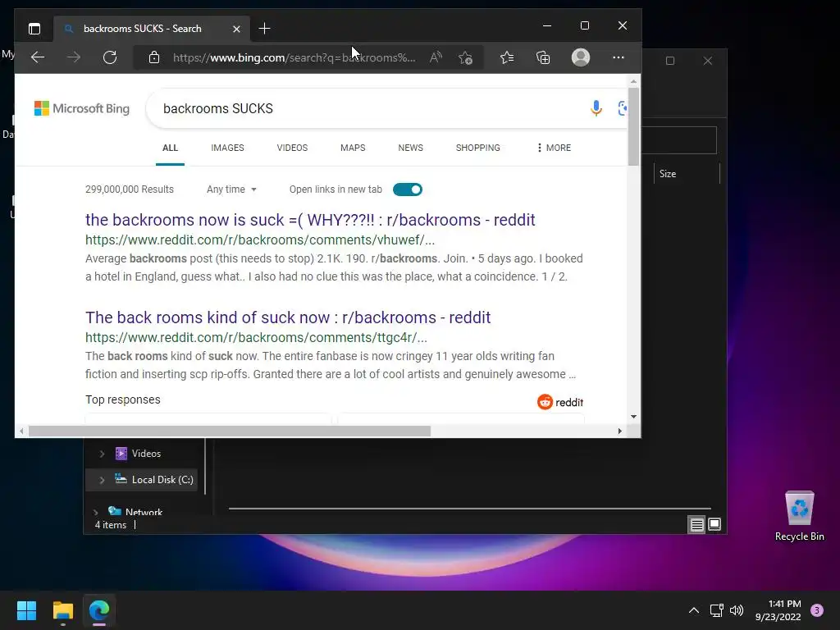Open a new browser tab
Image resolution: width=840 pixels, height=630 pixels.
click(264, 29)
